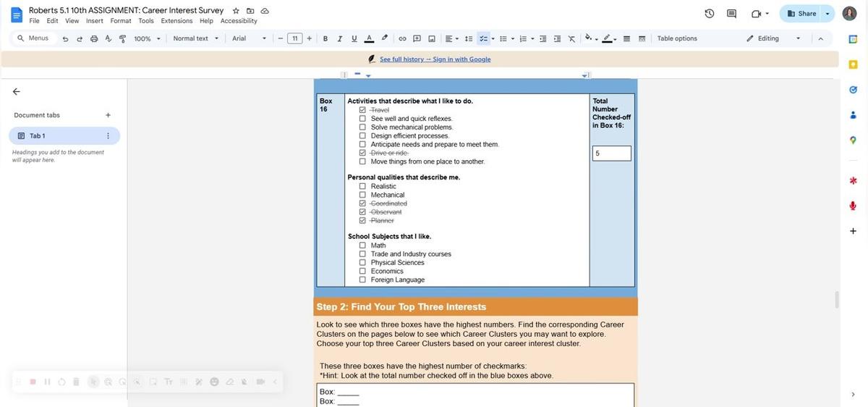Open the zoom 100% dropdown

click(x=148, y=38)
